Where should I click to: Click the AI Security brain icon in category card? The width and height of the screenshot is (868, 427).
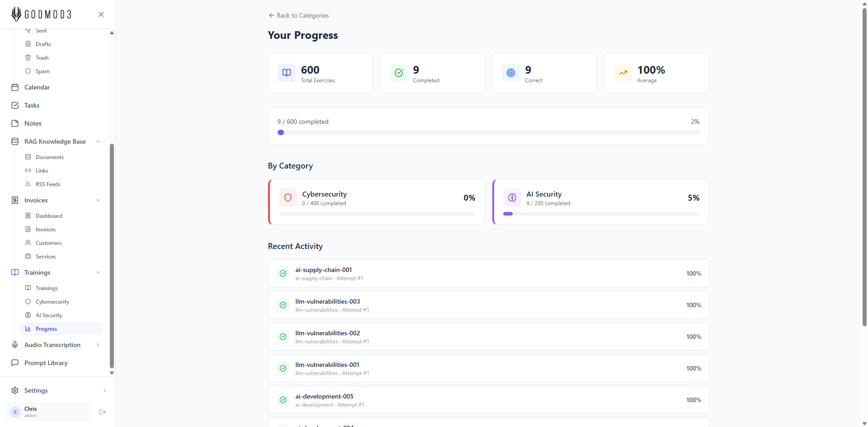(512, 198)
